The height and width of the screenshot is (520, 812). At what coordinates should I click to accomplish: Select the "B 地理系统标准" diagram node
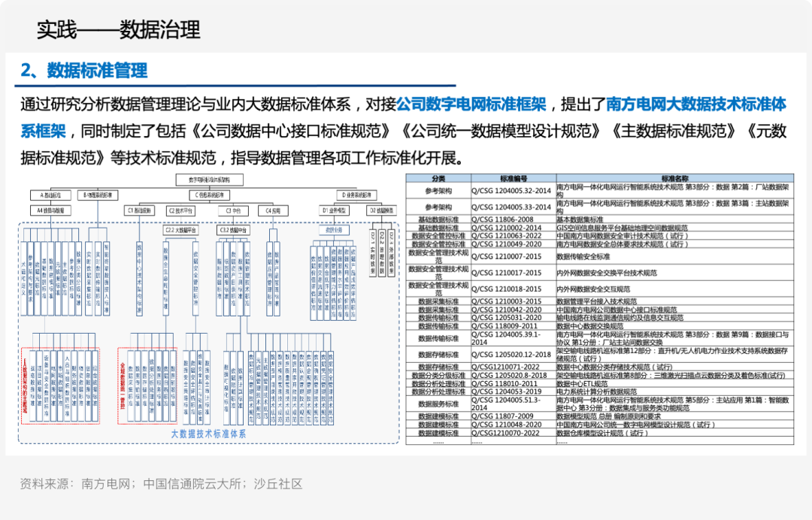98,194
